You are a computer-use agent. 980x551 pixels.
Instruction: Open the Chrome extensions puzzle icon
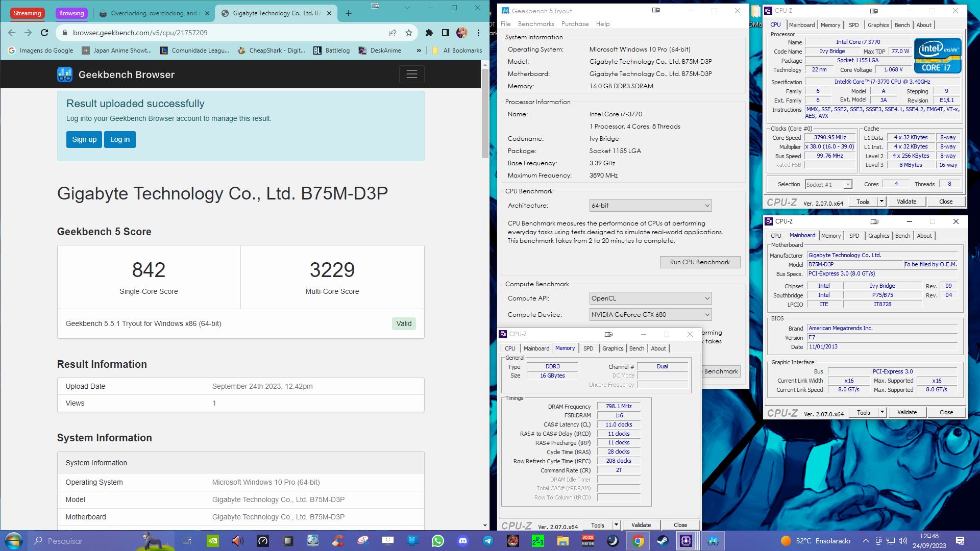pyautogui.click(x=429, y=33)
